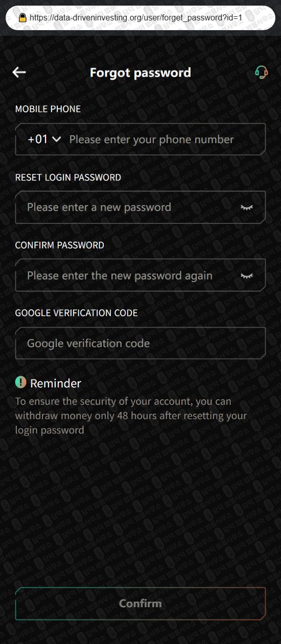Click the down chevron beside country code
The width and height of the screenshot is (281, 644).
pos(57,140)
